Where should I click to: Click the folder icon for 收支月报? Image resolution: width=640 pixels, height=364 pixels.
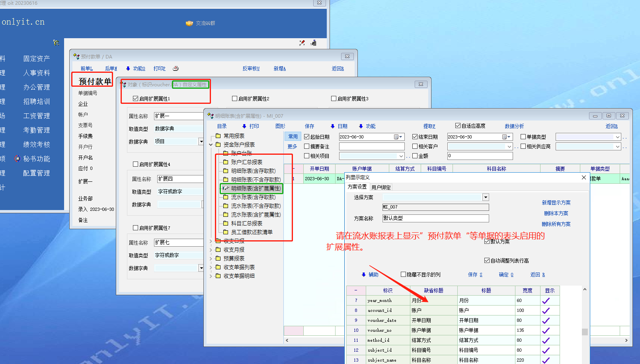point(218,250)
